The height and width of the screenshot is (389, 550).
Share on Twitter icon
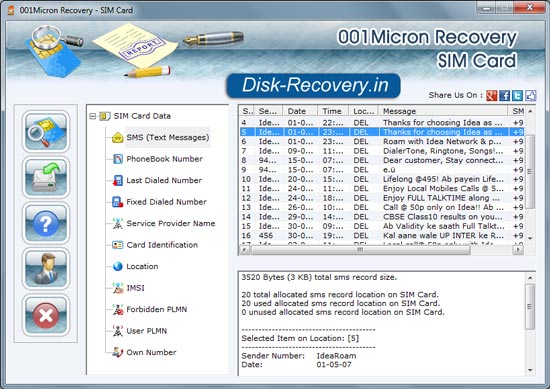tap(517, 95)
